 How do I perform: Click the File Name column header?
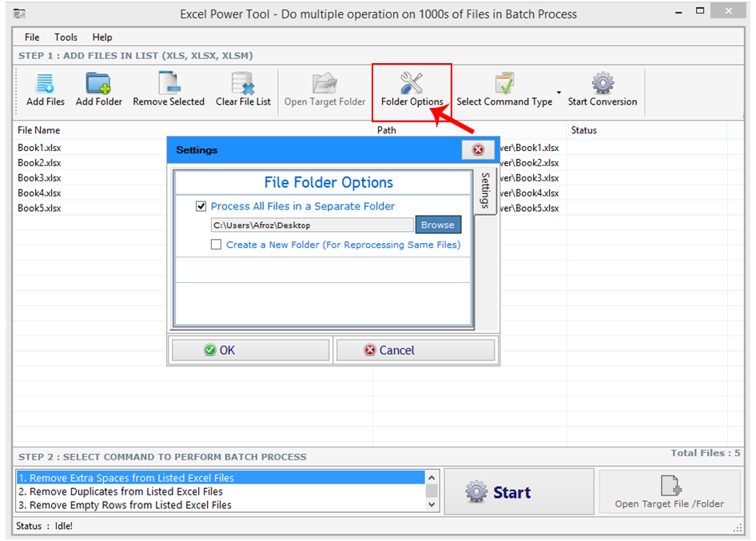[193, 130]
